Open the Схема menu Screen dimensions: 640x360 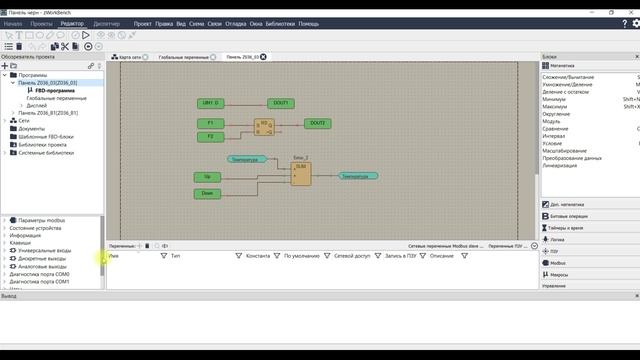point(196,24)
